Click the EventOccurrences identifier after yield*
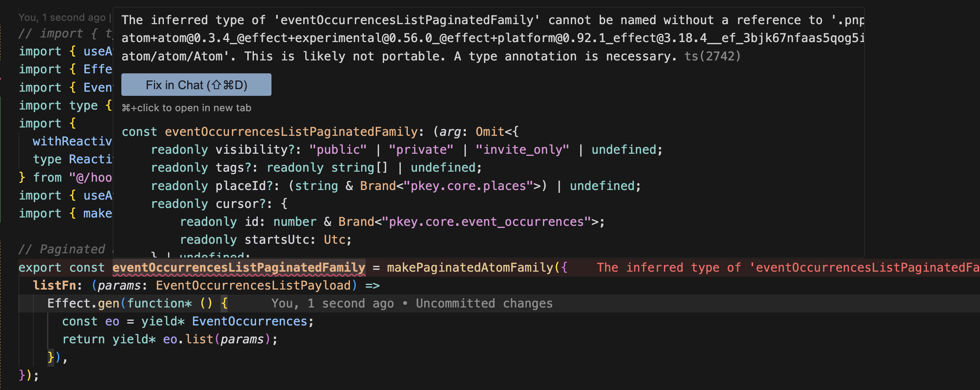 pos(249,321)
